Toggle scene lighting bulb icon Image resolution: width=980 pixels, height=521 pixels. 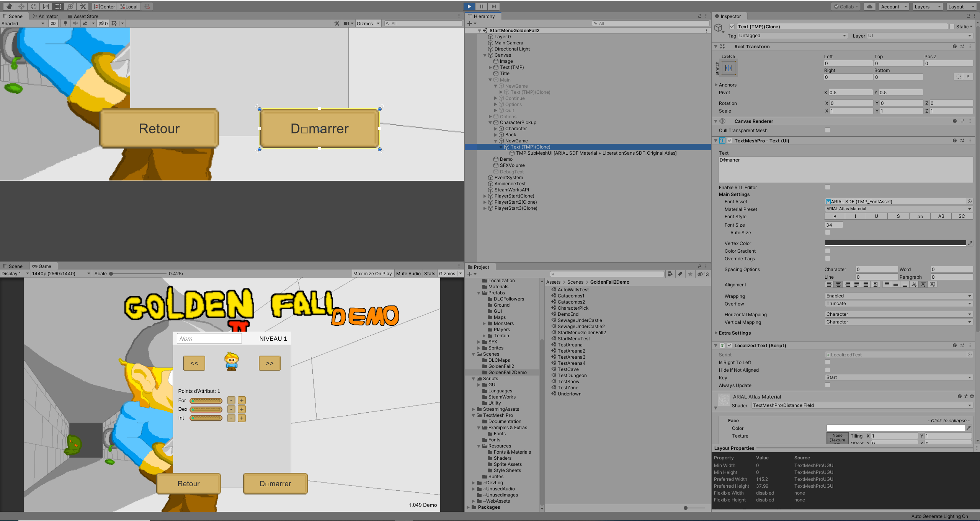click(x=65, y=23)
